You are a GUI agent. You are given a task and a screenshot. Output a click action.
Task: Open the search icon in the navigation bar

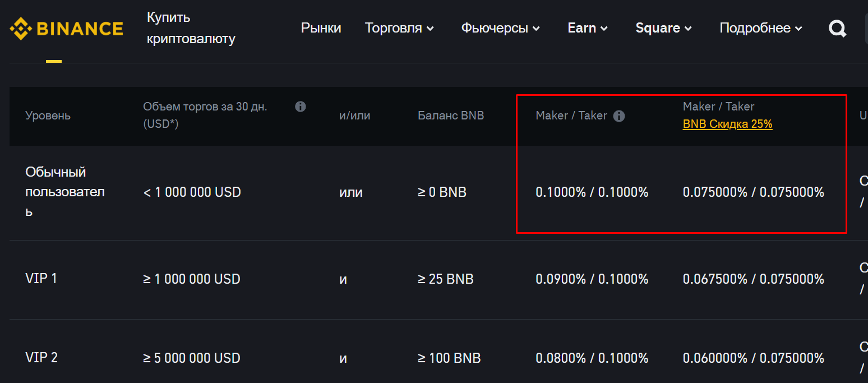(837, 28)
